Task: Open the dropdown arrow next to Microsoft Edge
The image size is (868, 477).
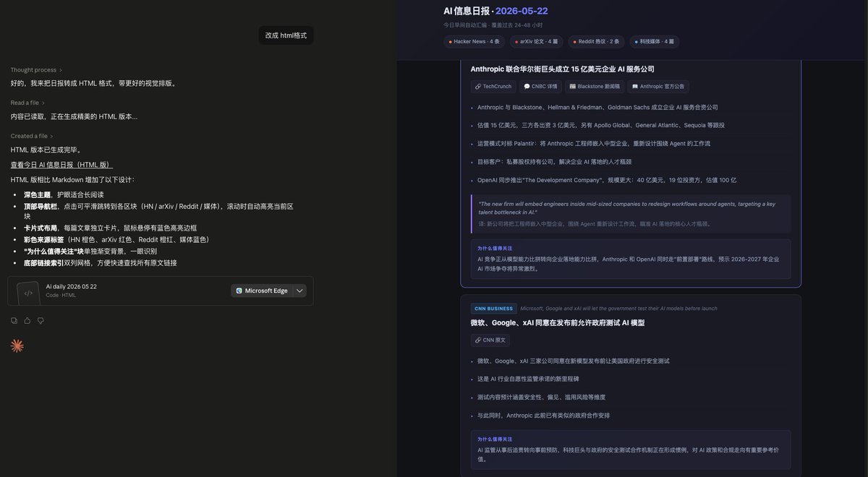Action: tap(299, 291)
